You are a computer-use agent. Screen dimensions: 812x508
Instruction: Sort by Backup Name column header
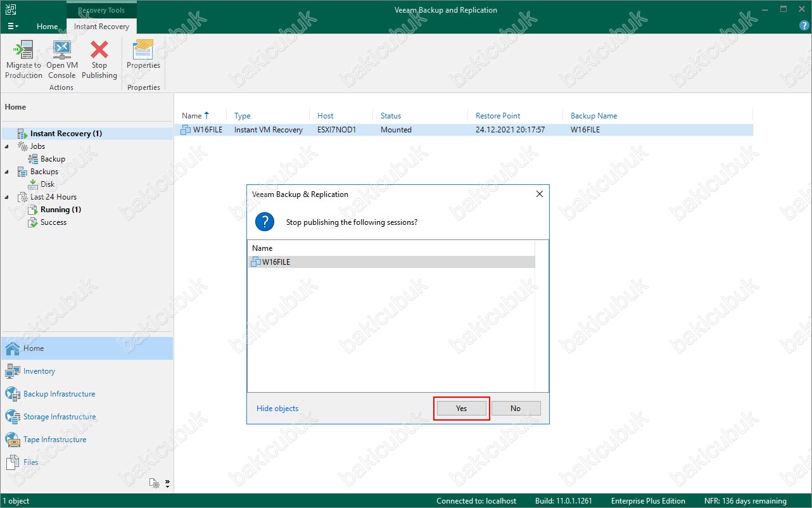tap(593, 116)
